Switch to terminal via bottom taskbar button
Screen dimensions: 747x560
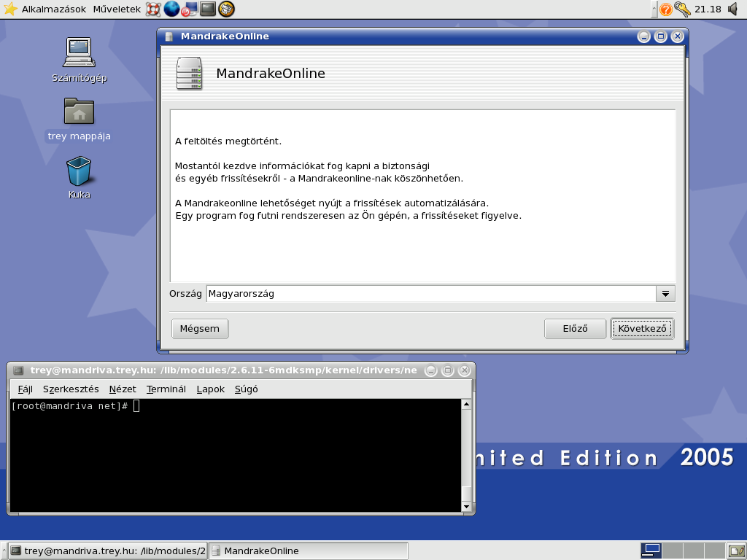pos(108,551)
